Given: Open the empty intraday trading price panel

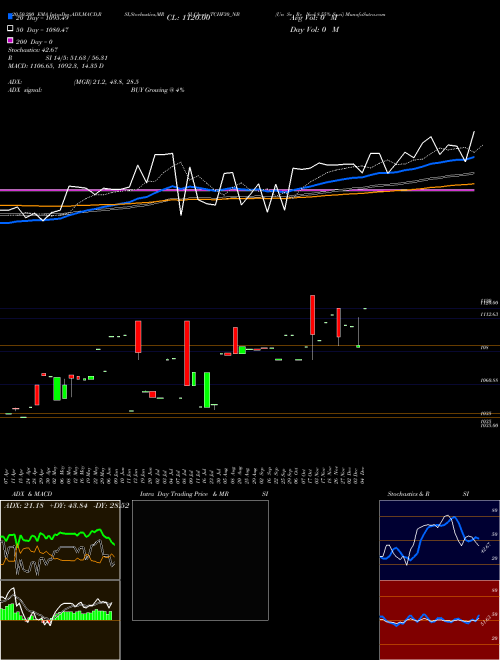Looking at the screenshot, I should coord(200,560).
